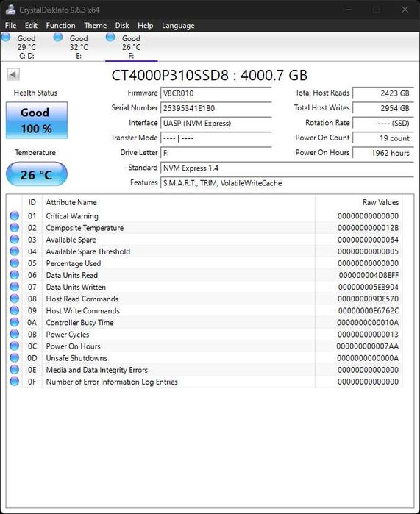Click the Interface field UASP (NVM Express)
This screenshot has width=420, height=514.
[x=216, y=124]
